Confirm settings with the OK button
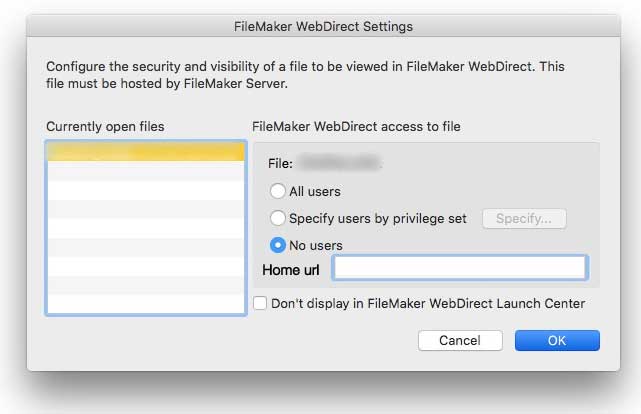Screen dimensions: 641x414 click(557, 341)
